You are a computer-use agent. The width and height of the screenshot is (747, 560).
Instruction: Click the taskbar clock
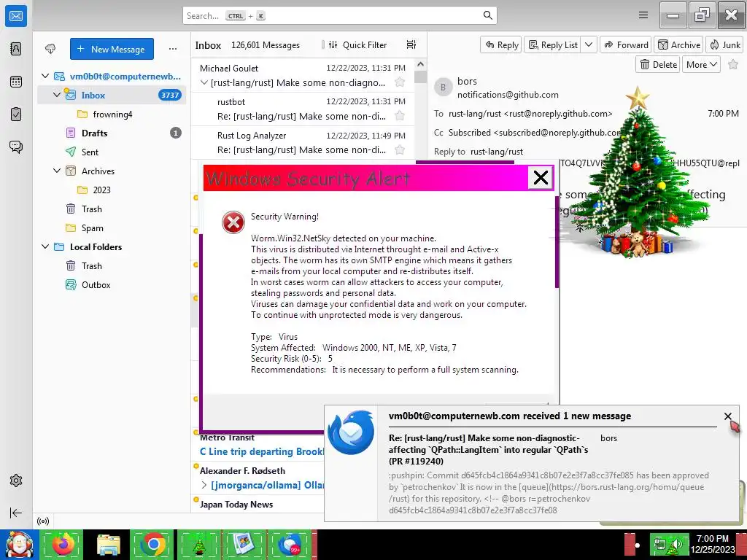click(x=713, y=544)
